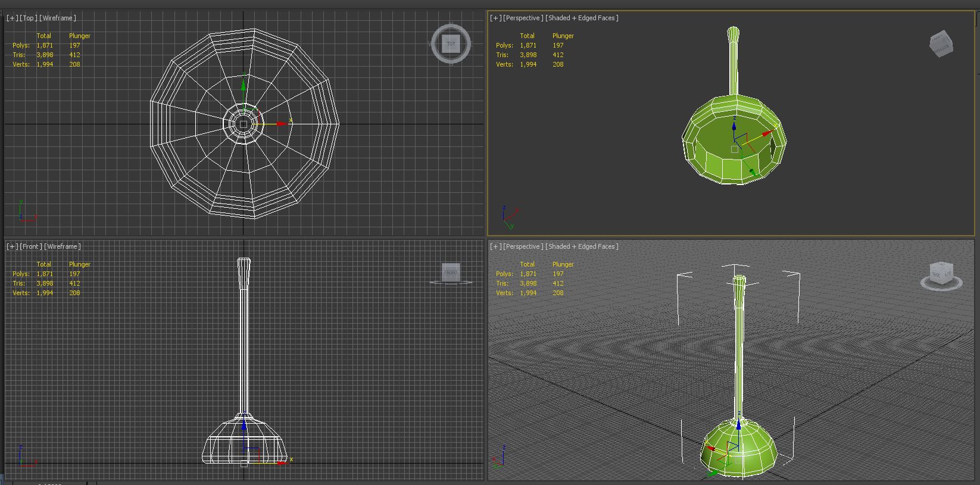980x485 pixels.
Task: Open the [Wireframe] shading menu in Top viewport
Action: [x=58, y=18]
